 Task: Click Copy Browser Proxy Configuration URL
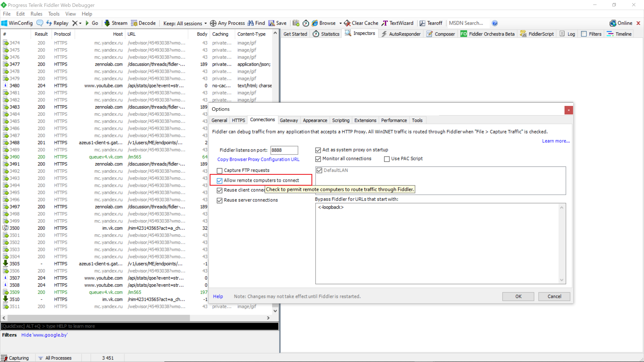(x=258, y=159)
